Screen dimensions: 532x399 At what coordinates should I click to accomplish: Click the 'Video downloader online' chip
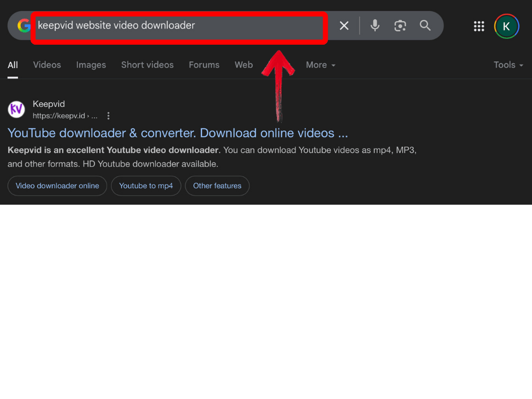tap(57, 185)
